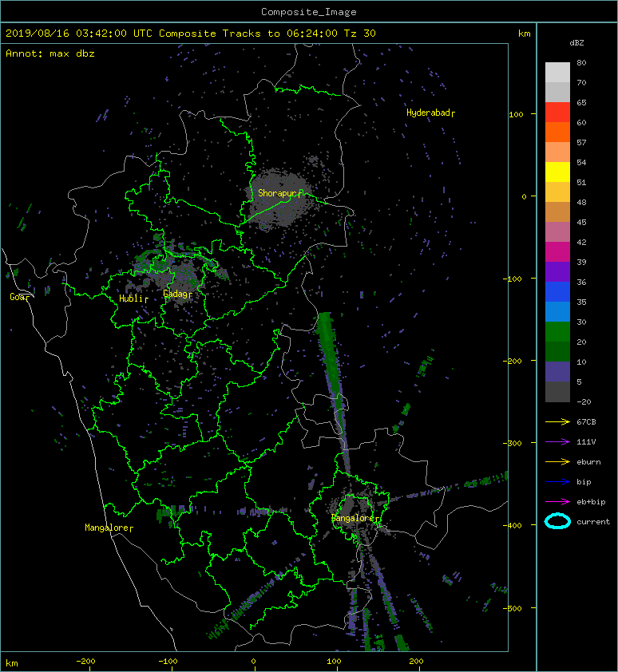Click the Hubli city label
The image size is (618, 672).
pyautogui.click(x=133, y=298)
